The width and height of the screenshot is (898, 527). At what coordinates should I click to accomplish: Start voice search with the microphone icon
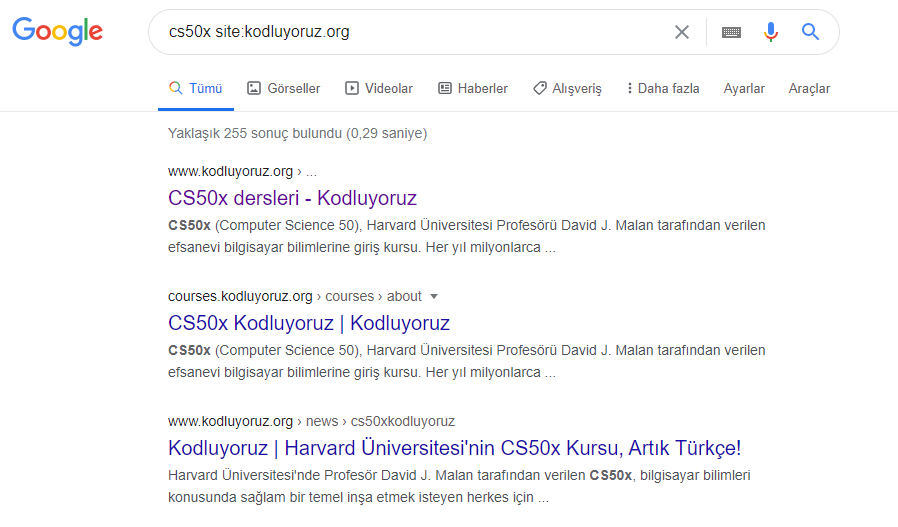(771, 32)
